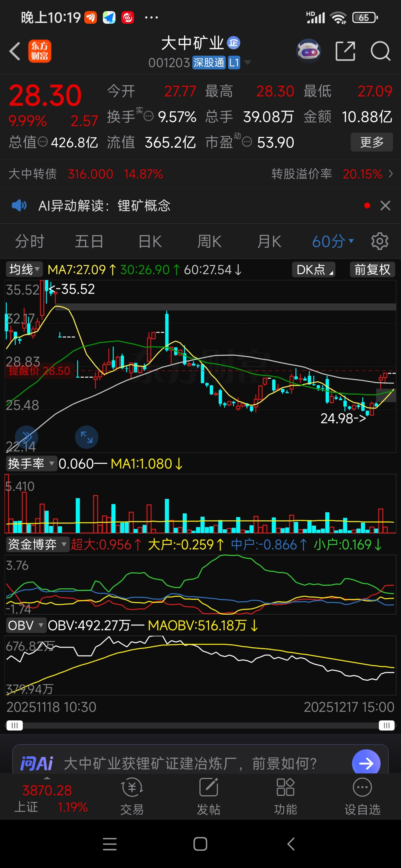Tap the L1 quote level tag
Viewport: 401px width, 868px height.
tap(234, 62)
